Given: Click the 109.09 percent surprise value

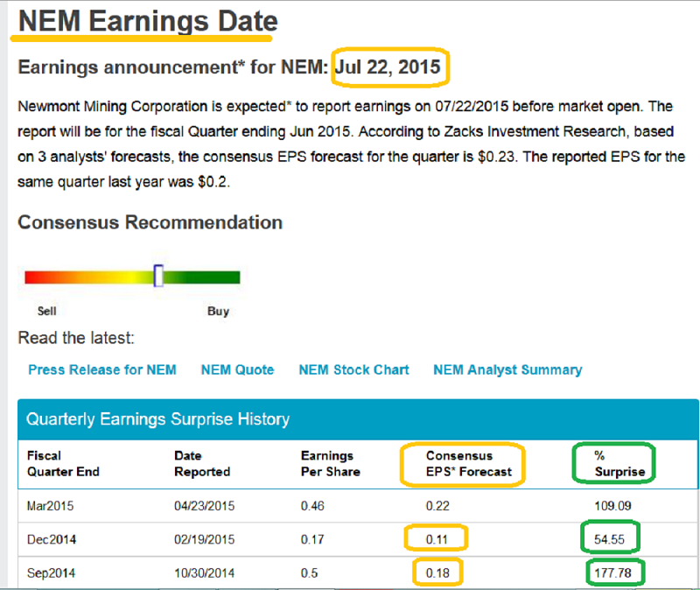Looking at the screenshot, I should [612, 506].
